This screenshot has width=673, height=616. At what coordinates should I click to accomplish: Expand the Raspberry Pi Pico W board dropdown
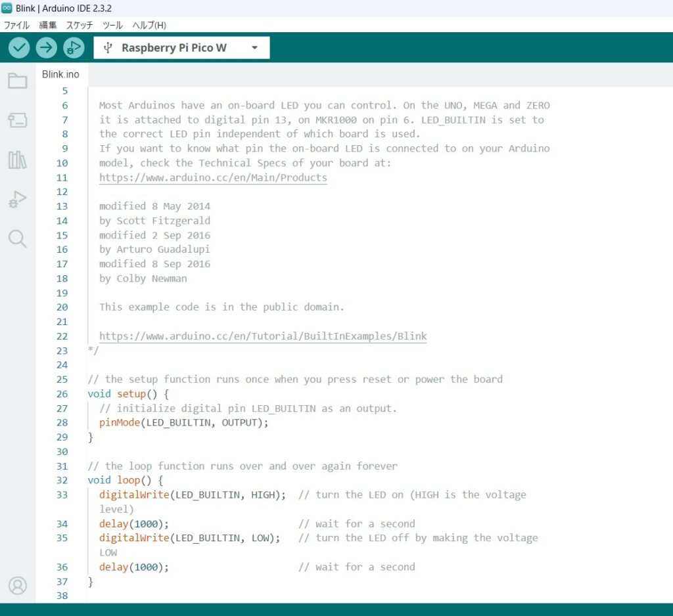254,48
